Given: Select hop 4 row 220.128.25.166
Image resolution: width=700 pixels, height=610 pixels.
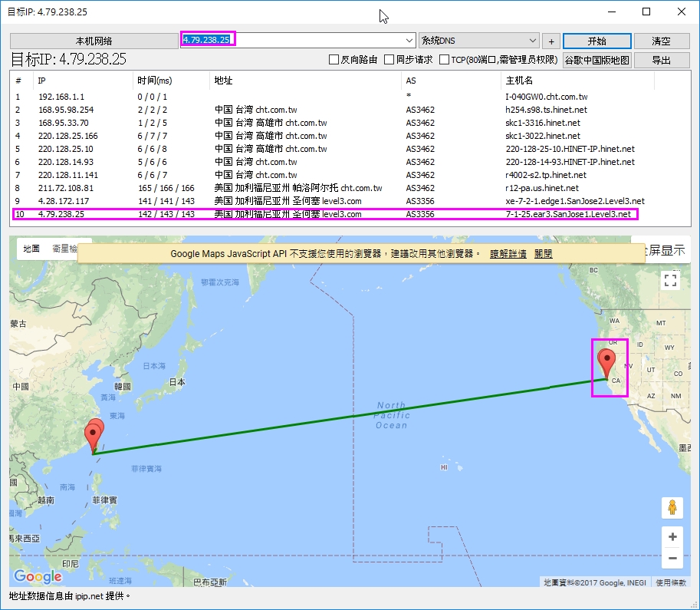Looking at the screenshot, I should 330,135.
